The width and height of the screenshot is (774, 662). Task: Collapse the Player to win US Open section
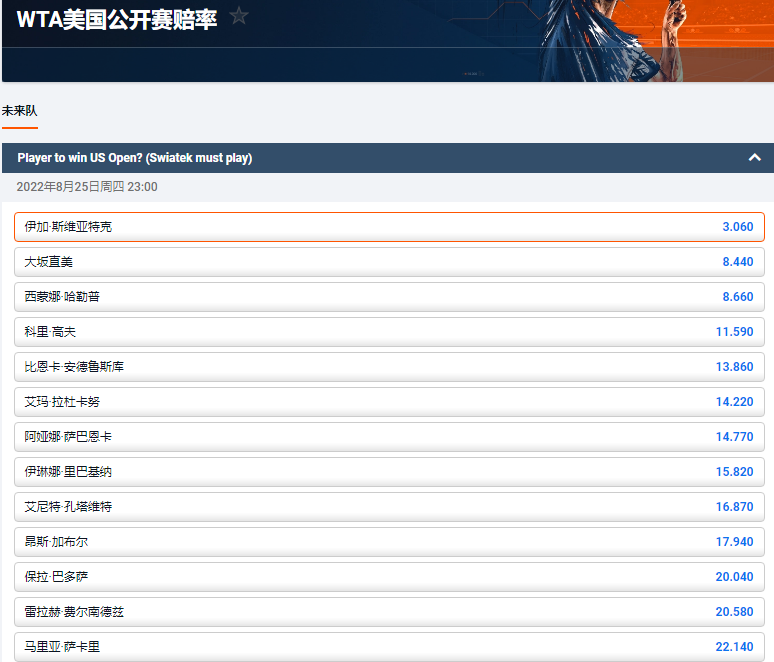click(x=754, y=158)
